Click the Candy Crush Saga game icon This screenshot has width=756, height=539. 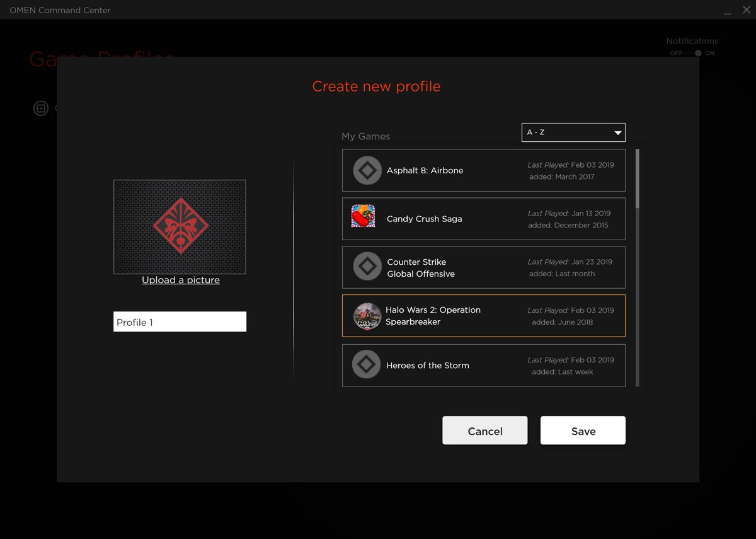(363, 217)
